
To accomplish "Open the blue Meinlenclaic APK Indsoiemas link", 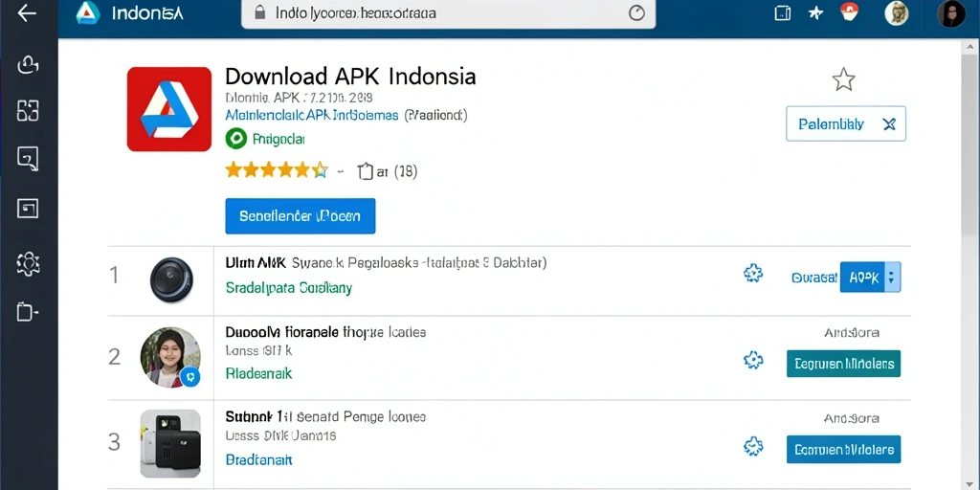I will [x=311, y=116].
